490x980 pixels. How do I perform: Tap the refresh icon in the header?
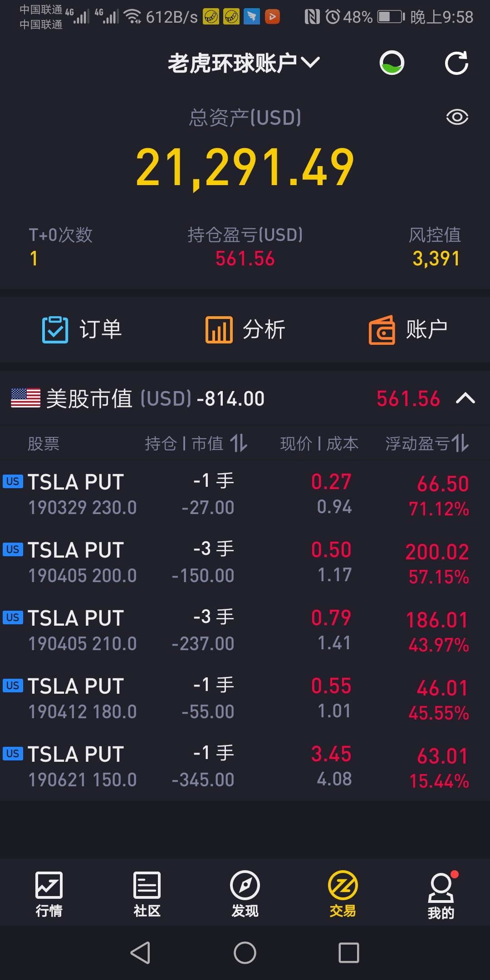click(x=456, y=63)
